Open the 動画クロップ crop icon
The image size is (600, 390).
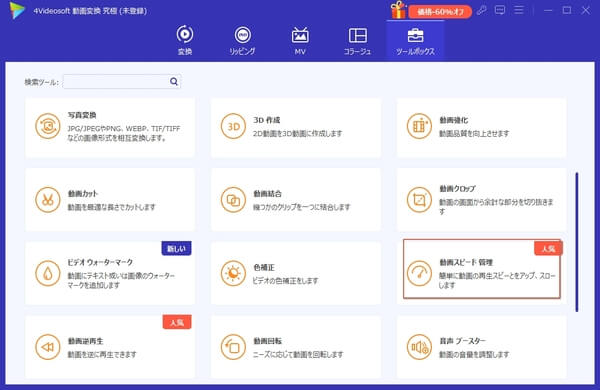point(419,199)
